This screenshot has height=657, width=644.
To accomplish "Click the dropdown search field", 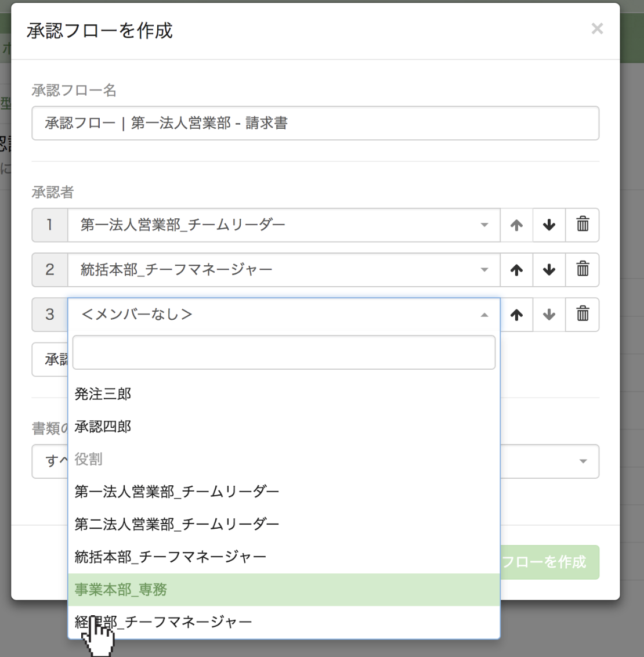I will point(284,352).
